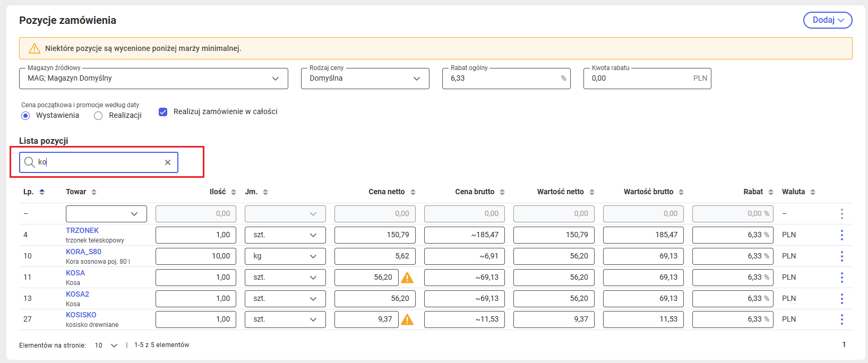Select Wystawienia radio option
868x363 pixels.
[25, 116]
